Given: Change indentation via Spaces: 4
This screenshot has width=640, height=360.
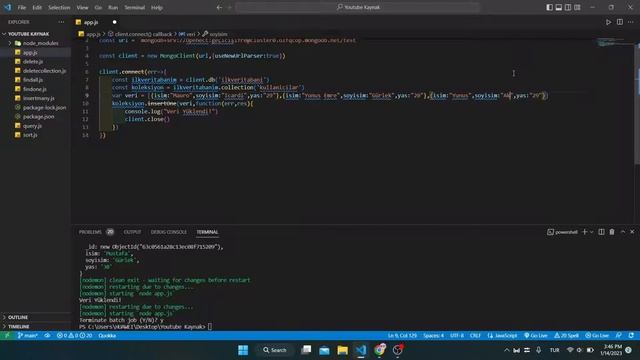Looking at the screenshot, I should pyautogui.click(x=433, y=336).
